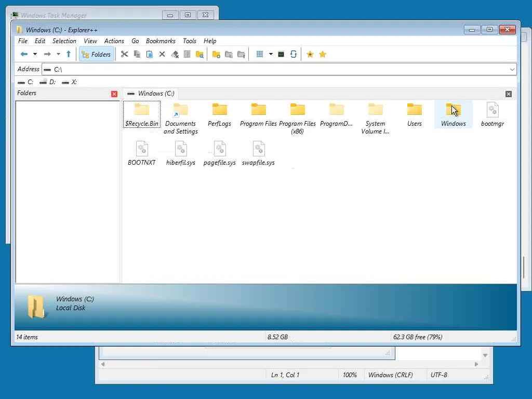The width and height of the screenshot is (532, 399).
Task: Click the permanent delete icon
Action: pos(175,54)
